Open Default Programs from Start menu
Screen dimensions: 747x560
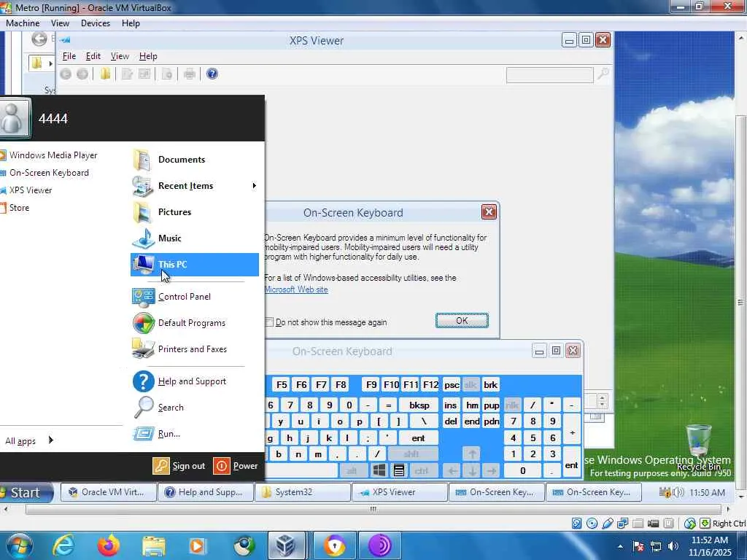[192, 323]
